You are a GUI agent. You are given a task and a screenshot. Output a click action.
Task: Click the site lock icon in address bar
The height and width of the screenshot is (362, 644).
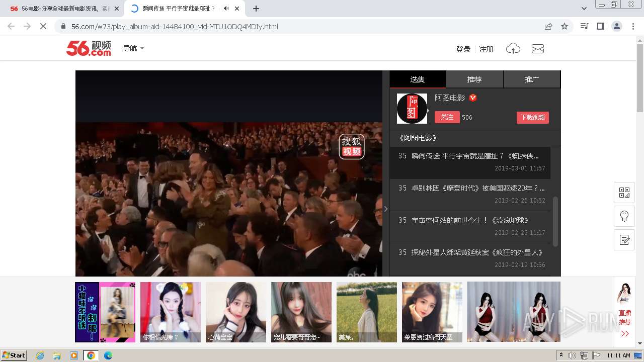click(x=63, y=26)
